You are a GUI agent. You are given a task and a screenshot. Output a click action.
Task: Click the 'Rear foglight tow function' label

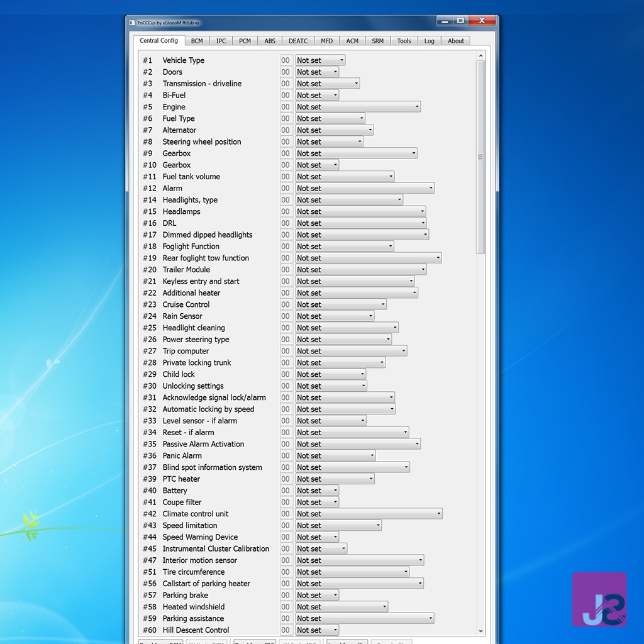206,258
